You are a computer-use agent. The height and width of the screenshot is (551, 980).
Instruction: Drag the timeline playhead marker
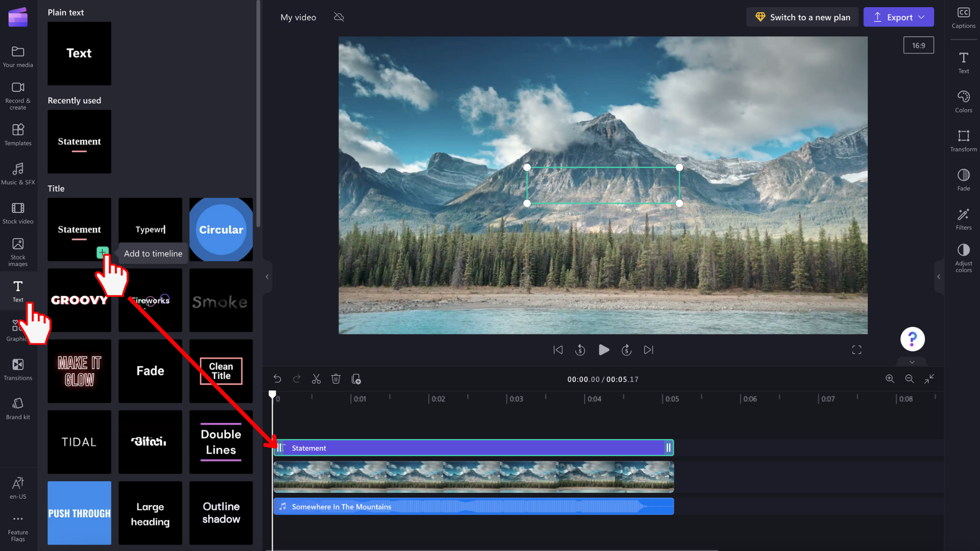tap(272, 392)
